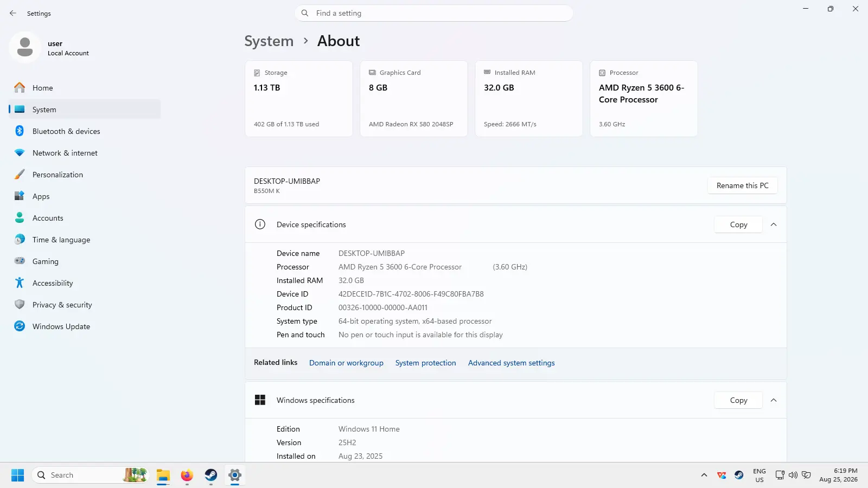The image size is (868, 488).
Task: Open Apps settings in the sidebar
Action: pyautogui.click(x=85, y=196)
